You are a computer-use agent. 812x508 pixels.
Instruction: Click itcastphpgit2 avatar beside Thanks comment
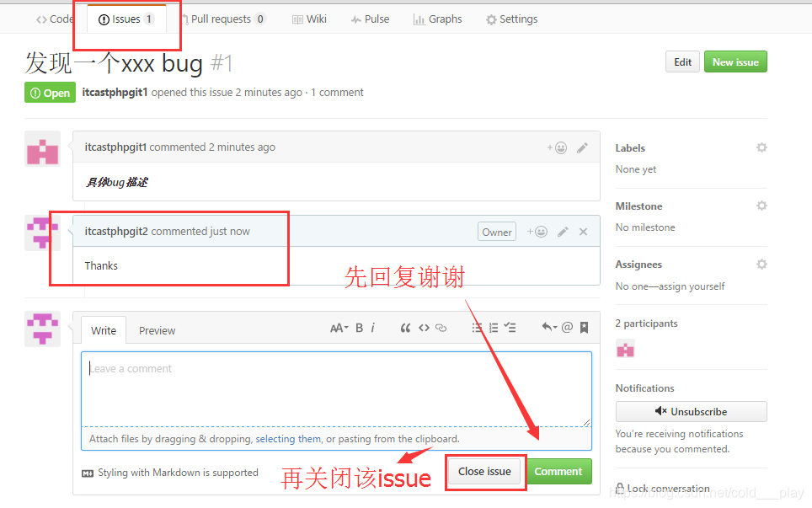pos(42,233)
